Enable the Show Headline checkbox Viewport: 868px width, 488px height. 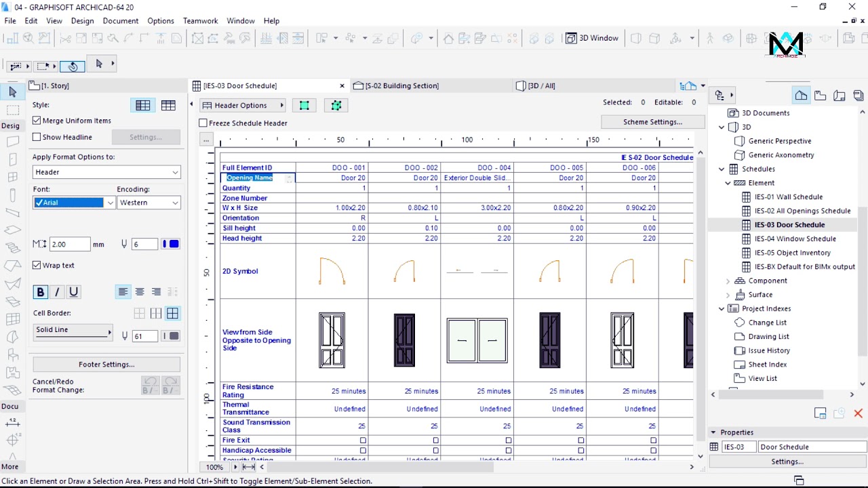pyautogui.click(x=37, y=137)
